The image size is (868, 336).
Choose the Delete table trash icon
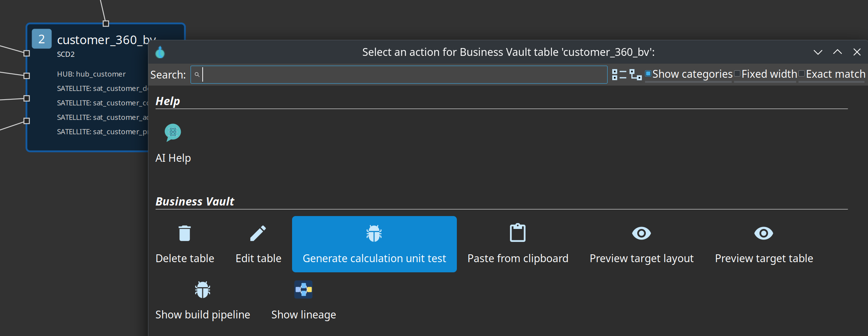[x=185, y=233]
